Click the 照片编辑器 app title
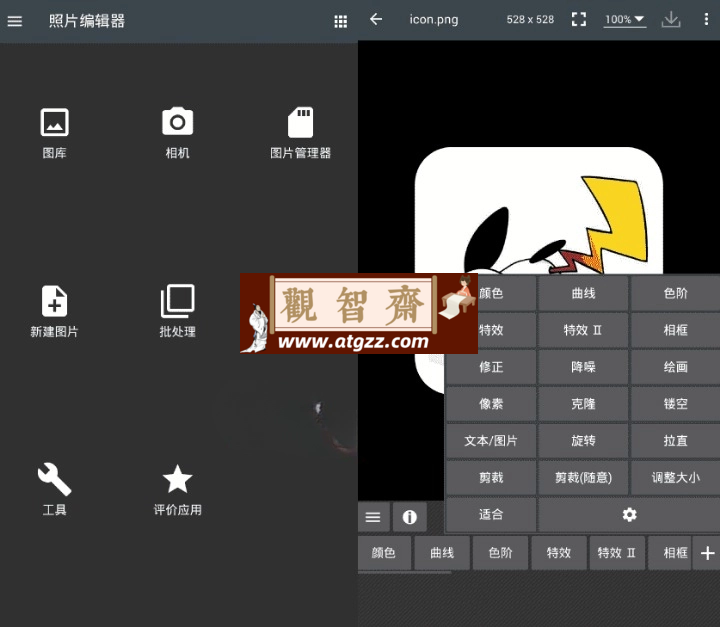This screenshot has width=720, height=627. [87, 21]
